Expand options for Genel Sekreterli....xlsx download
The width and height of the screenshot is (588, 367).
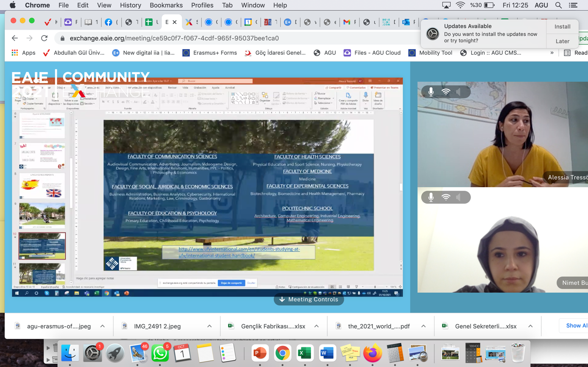[530, 326]
